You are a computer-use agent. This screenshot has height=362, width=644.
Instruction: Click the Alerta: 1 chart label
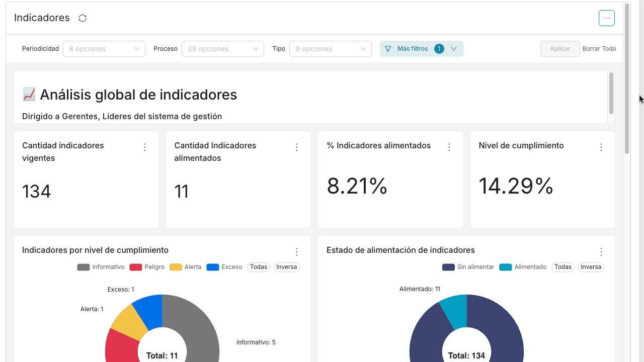92,309
